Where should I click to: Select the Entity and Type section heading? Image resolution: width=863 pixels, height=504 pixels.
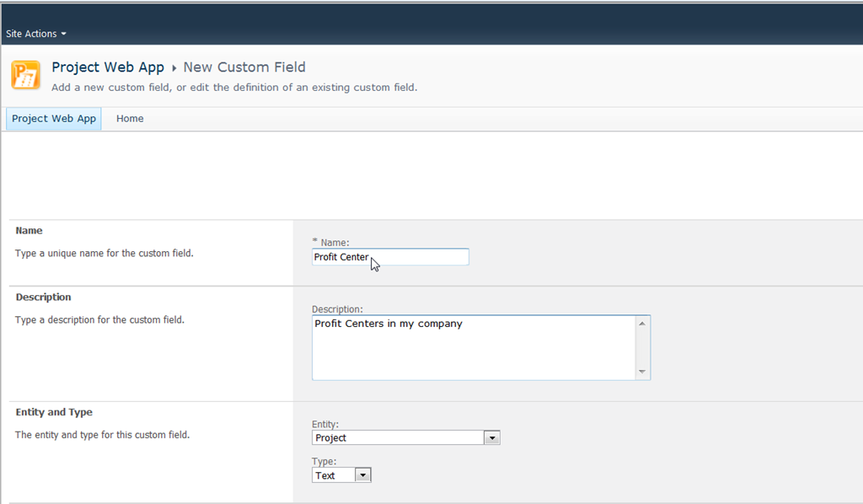point(54,412)
